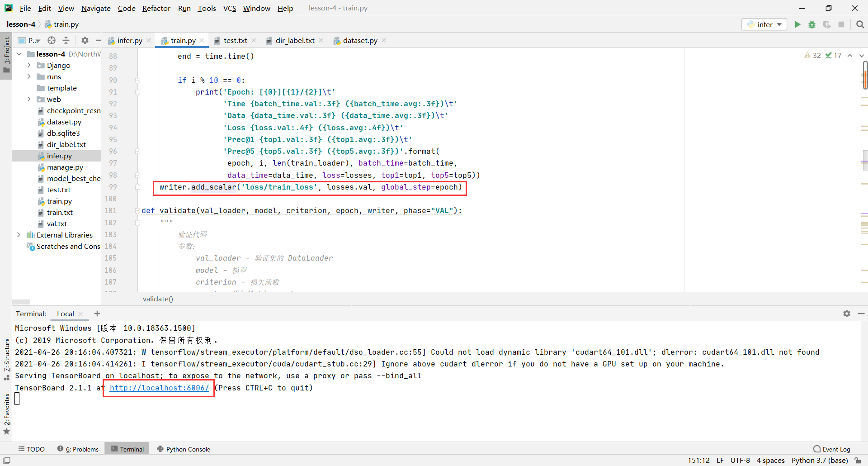Open Search Everywhere magnifier
The image size is (868, 466).
coord(860,24)
